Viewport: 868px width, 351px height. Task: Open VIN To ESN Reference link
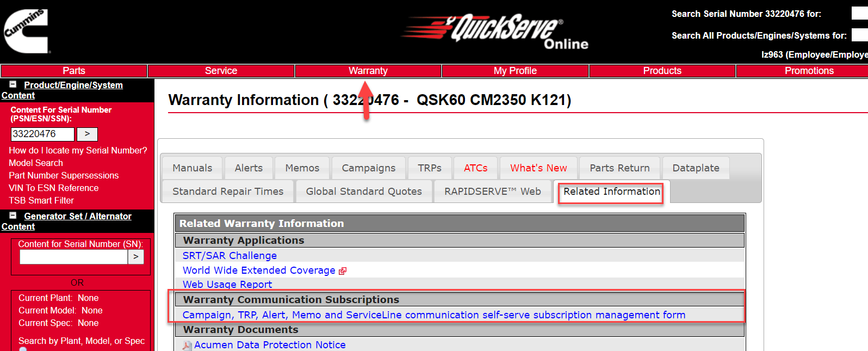pyautogui.click(x=54, y=188)
